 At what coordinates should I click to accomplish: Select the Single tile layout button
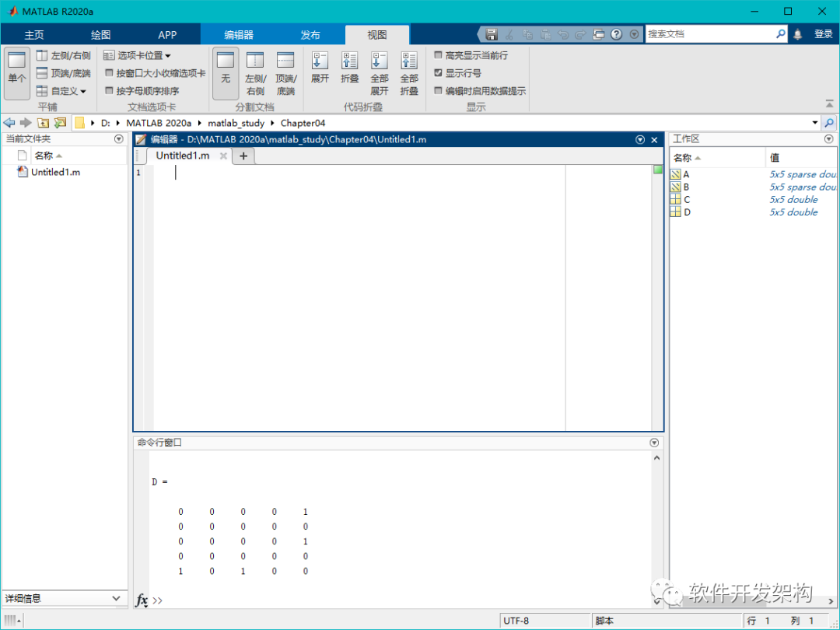point(16,73)
